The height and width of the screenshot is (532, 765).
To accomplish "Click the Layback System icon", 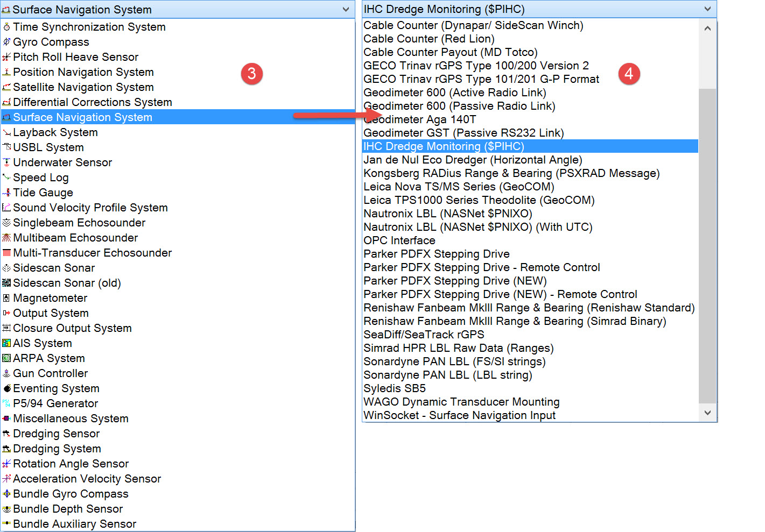I will tap(6, 132).
